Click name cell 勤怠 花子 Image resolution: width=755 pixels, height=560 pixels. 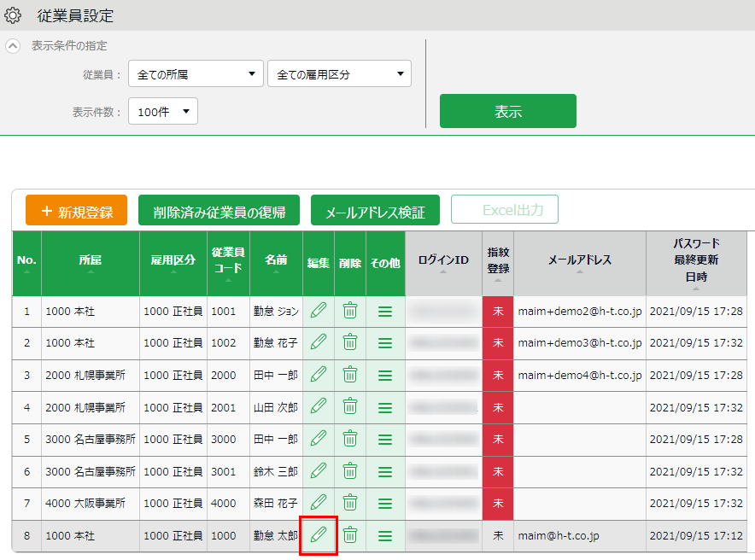click(x=276, y=343)
